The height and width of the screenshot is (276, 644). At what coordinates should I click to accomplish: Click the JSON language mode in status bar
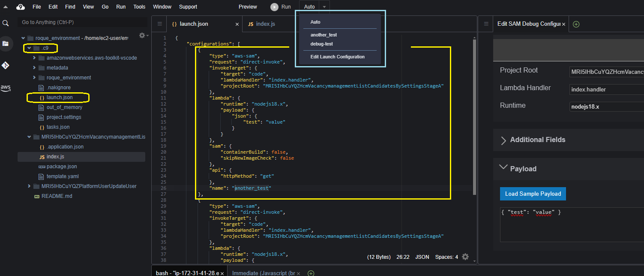click(422, 257)
